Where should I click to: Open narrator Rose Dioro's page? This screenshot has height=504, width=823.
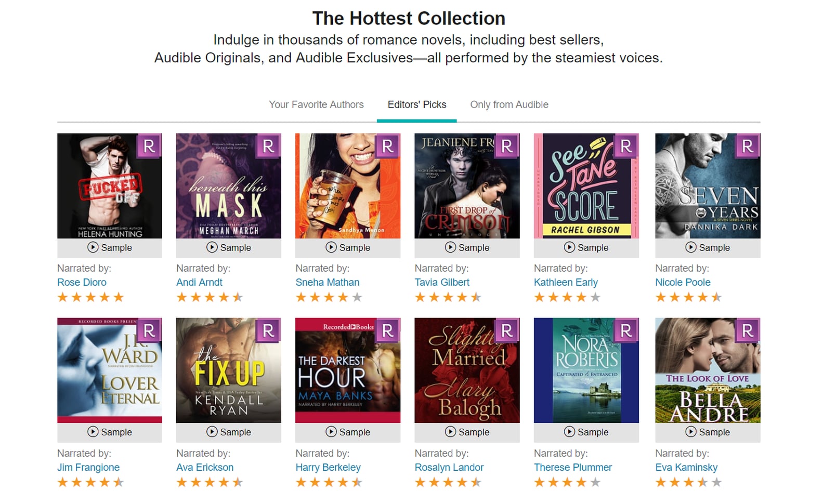click(x=82, y=282)
